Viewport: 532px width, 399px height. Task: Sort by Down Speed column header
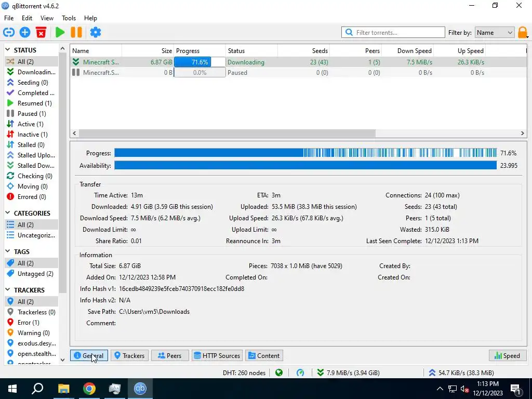pos(407,51)
